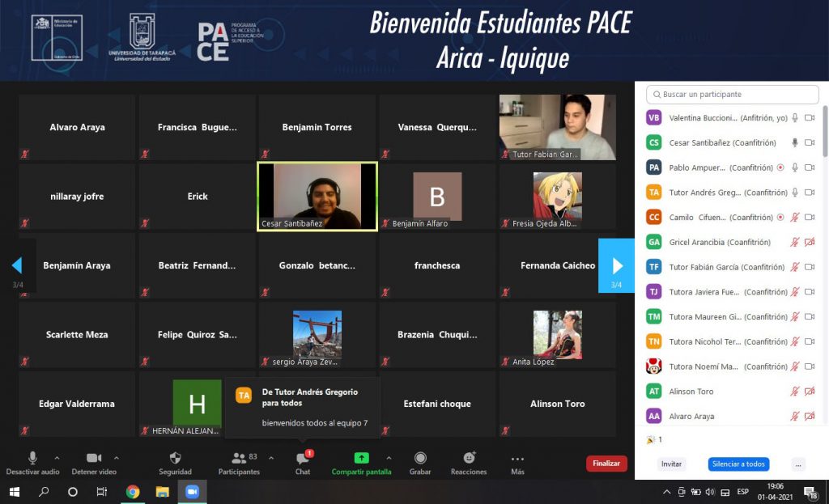The height and width of the screenshot is (504, 829).
Task: Start recording with Grabar icon
Action: (420, 459)
